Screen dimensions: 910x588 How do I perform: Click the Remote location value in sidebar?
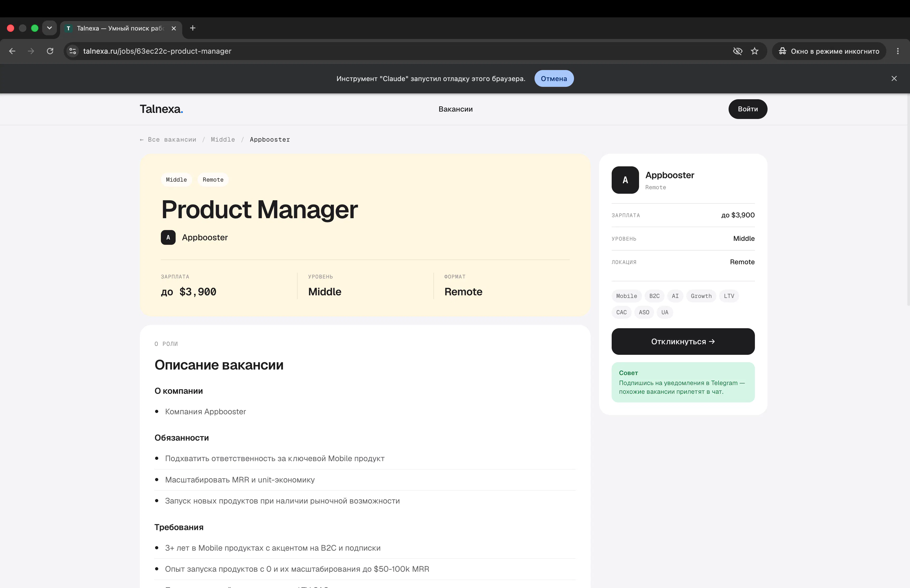tap(742, 262)
